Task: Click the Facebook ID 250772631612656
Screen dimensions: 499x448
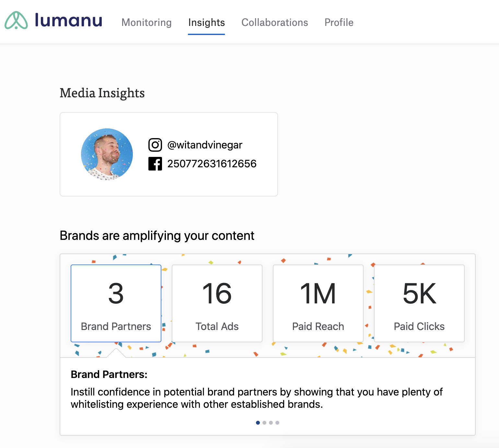Action: point(212,164)
